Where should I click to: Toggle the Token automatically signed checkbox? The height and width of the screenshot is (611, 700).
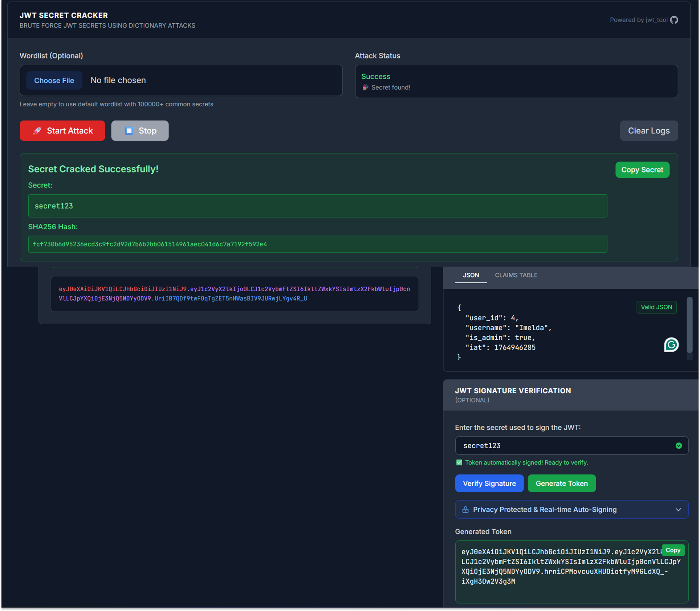click(459, 462)
